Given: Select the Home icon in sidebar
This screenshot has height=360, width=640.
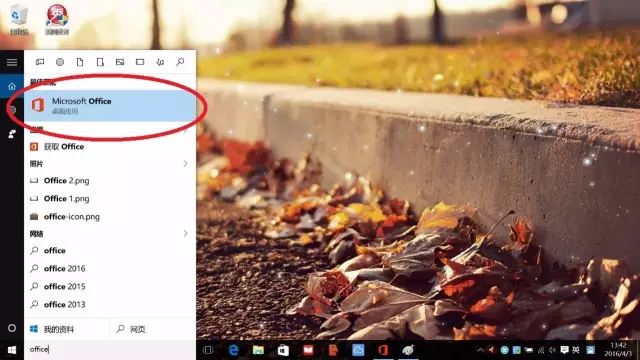Looking at the screenshot, I should tap(12, 86).
